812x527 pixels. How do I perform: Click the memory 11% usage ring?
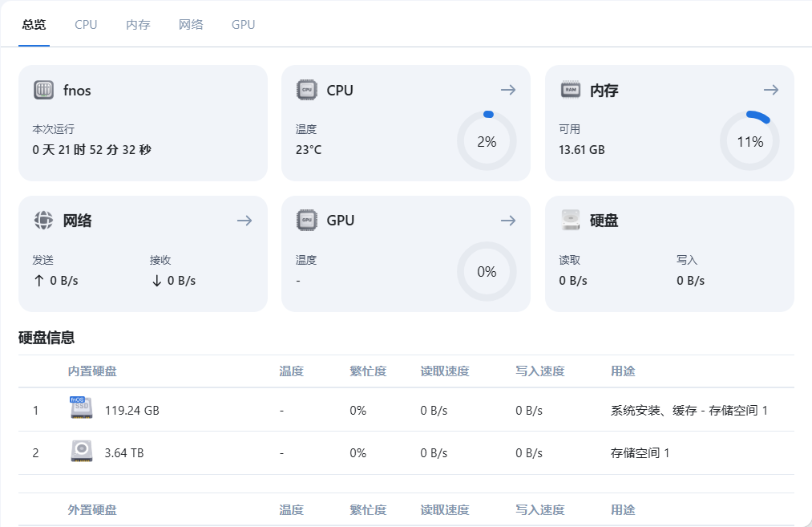pyautogui.click(x=749, y=141)
